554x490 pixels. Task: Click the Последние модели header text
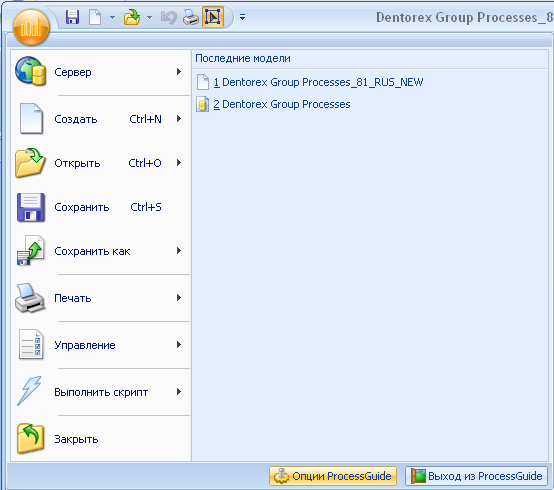[243, 58]
